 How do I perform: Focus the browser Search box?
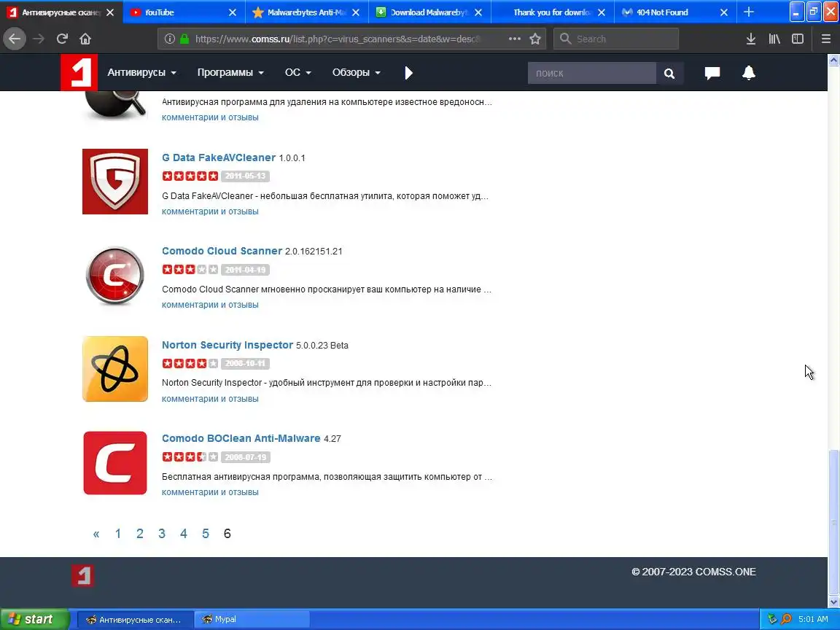(616, 39)
